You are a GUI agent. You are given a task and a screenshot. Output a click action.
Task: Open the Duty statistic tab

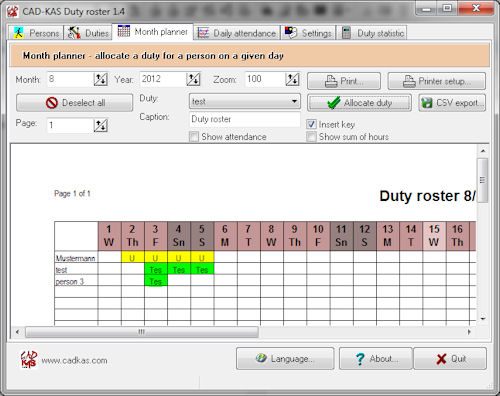373,33
